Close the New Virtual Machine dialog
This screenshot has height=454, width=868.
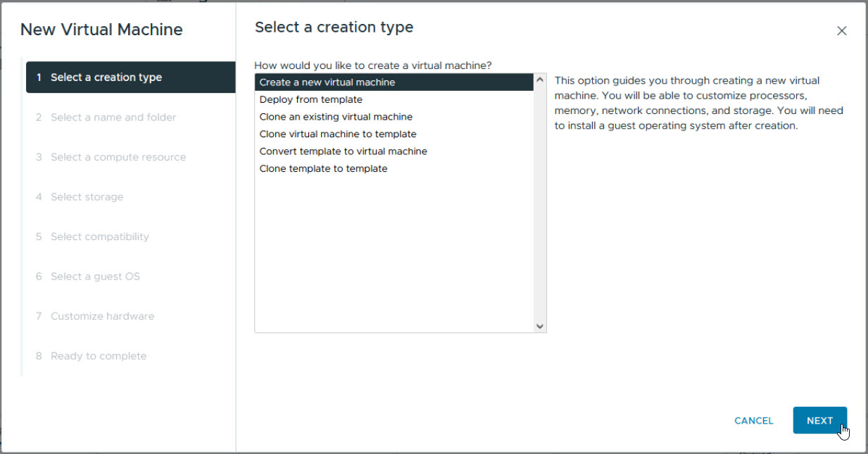(x=841, y=31)
